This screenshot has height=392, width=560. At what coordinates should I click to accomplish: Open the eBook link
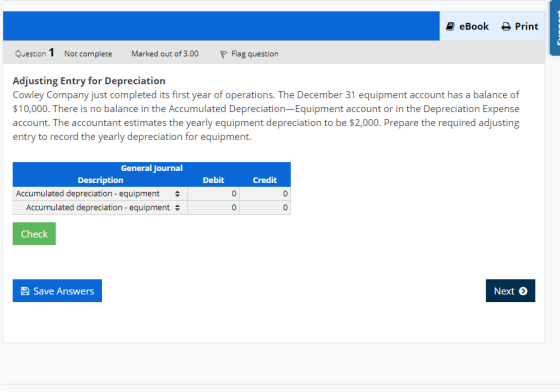pyautogui.click(x=474, y=26)
